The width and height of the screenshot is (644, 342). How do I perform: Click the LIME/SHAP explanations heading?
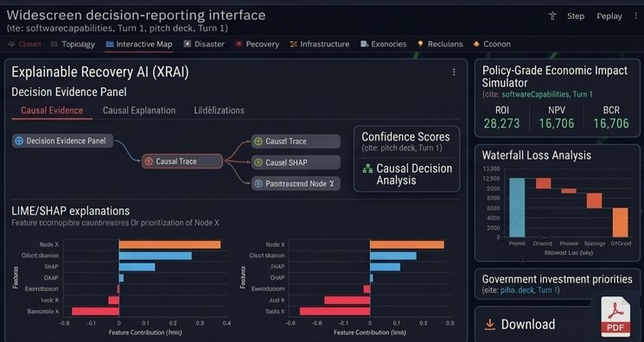pos(71,211)
